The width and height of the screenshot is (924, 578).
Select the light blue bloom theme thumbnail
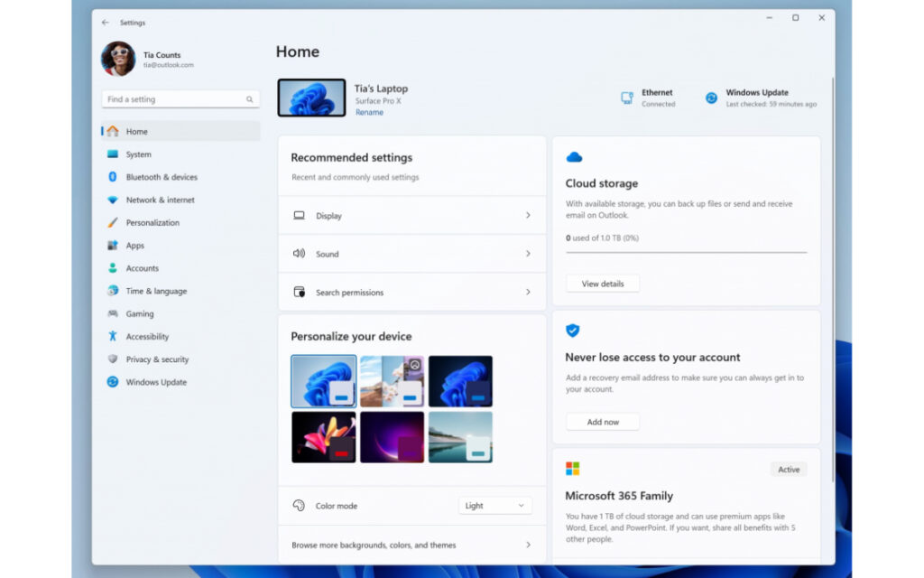[324, 381]
